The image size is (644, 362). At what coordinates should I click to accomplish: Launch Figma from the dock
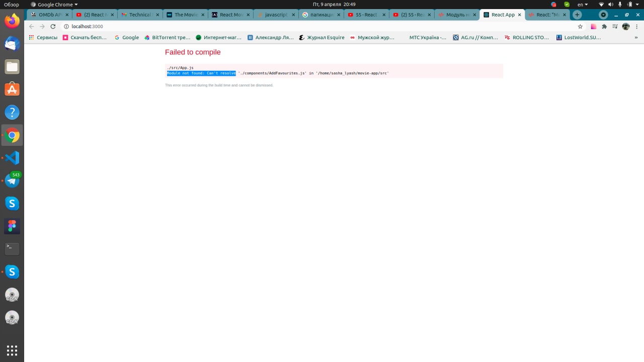coord(12,226)
